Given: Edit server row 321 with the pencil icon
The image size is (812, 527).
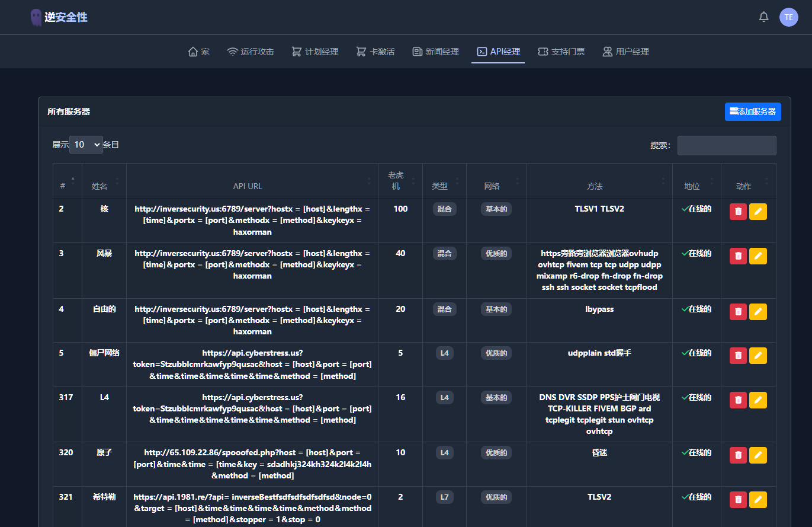Looking at the screenshot, I should (x=758, y=500).
